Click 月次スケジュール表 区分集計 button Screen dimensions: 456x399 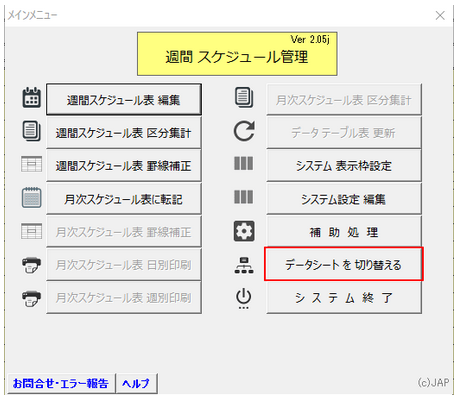(x=344, y=99)
